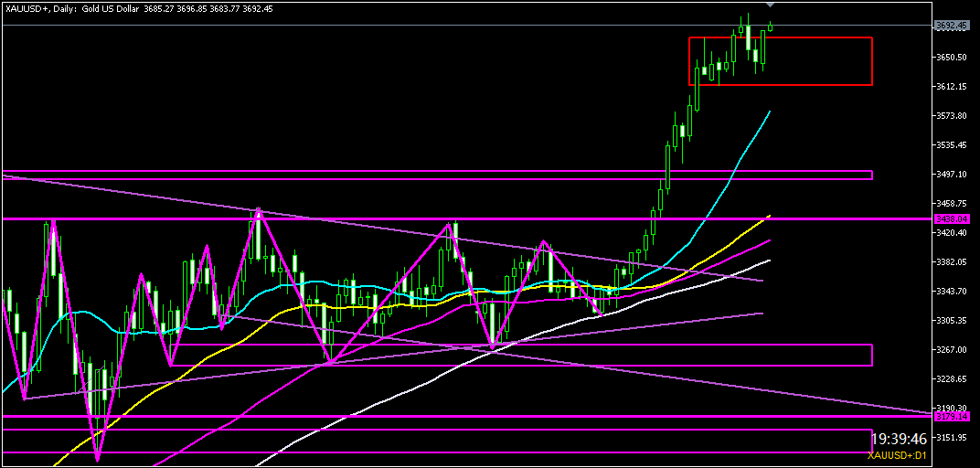Click the 3650.50 level on price axis
980x468 pixels.
tap(952, 58)
